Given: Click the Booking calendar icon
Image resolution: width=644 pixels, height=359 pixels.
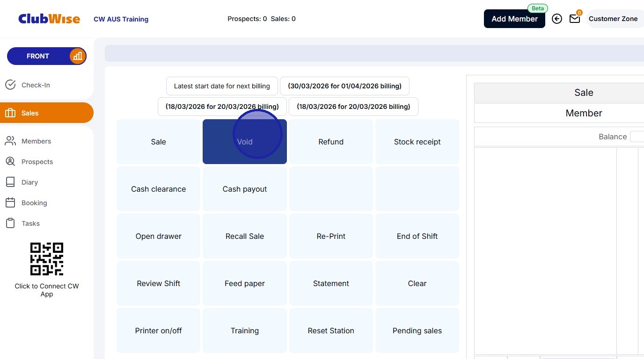Looking at the screenshot, I should point(10,202).
